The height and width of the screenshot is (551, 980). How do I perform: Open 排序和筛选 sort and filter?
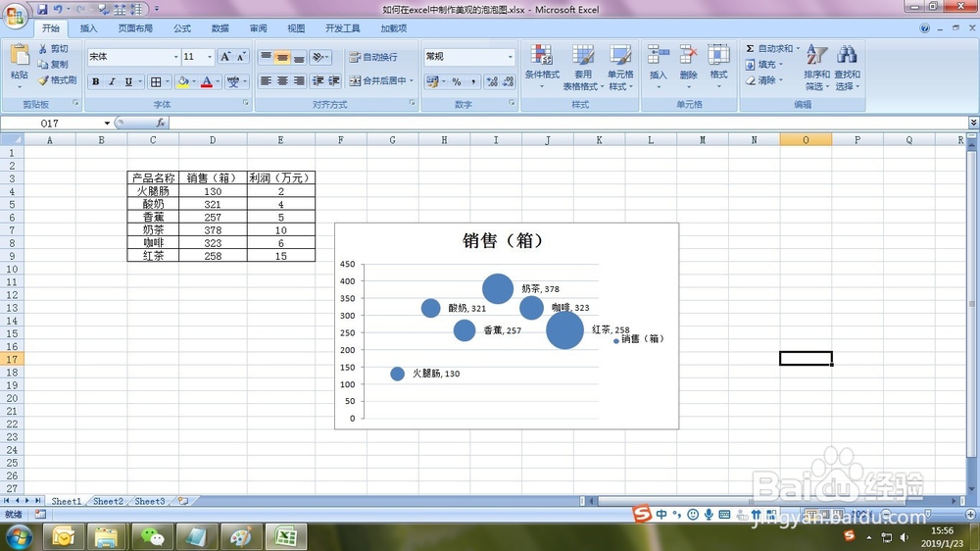pyautogui.click(x=816, y=67)
